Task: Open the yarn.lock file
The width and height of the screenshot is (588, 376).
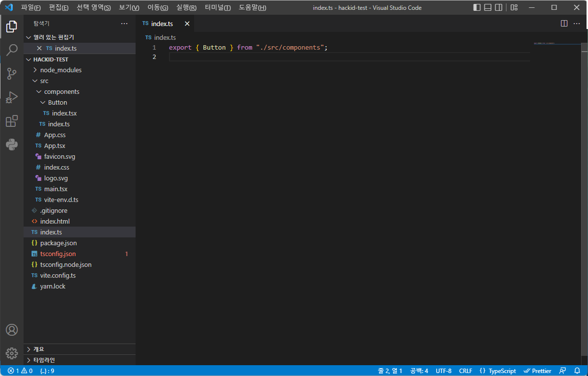Action: click(80, 287)
